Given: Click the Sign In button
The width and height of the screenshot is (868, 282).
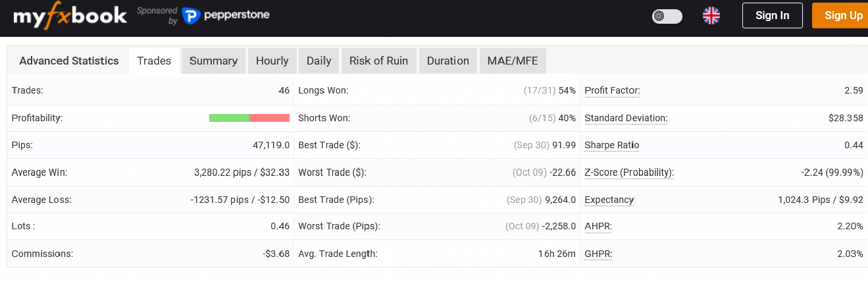Looking at the screenshot, I should pyautogui.click(x=772, y=16).
